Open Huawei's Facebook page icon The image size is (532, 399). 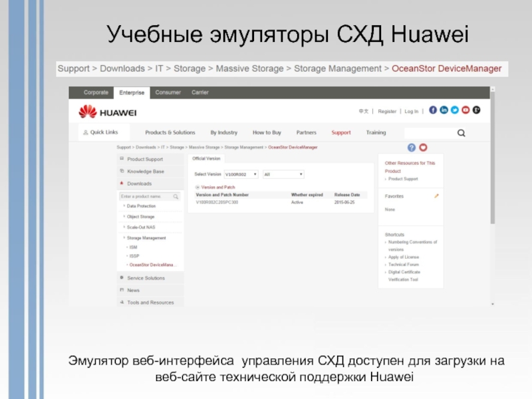click(433, 110)
